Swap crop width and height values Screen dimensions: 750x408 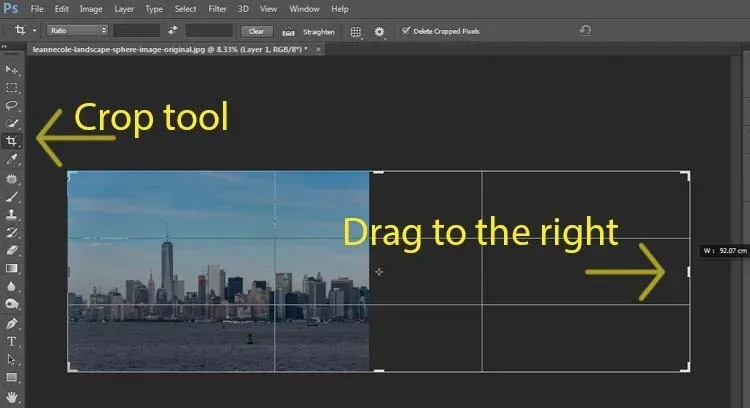point(172,31)
